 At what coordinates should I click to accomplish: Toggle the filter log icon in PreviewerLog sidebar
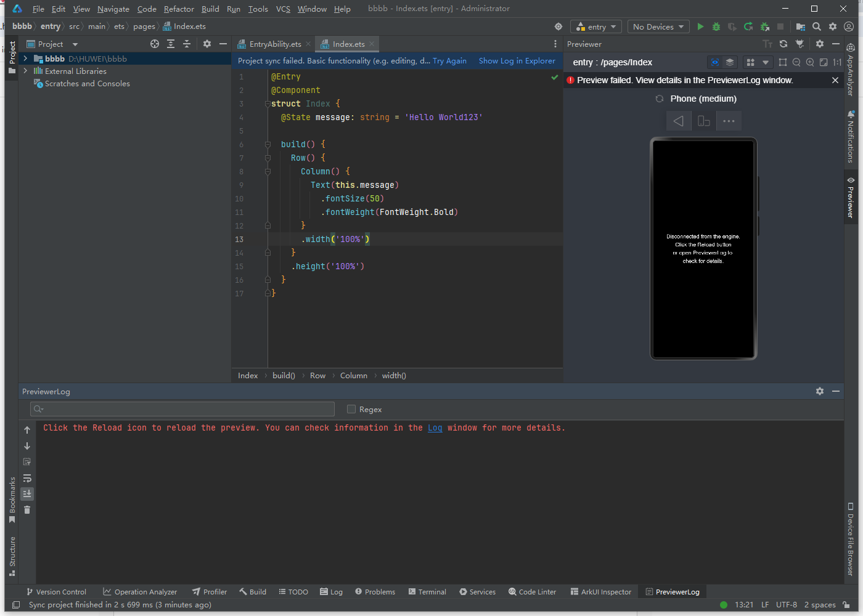click(27, 462)
